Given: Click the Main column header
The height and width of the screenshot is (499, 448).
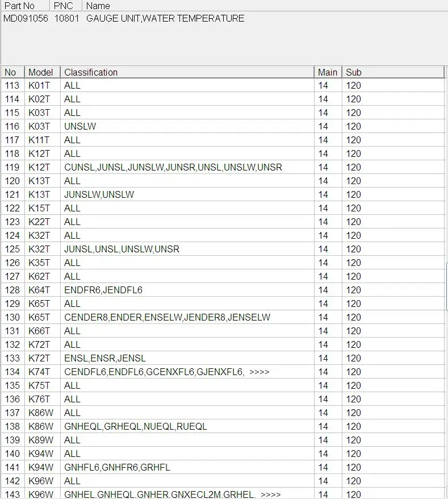Looking at the screenshot, I should pyautogui.click(x=328, y=72).
